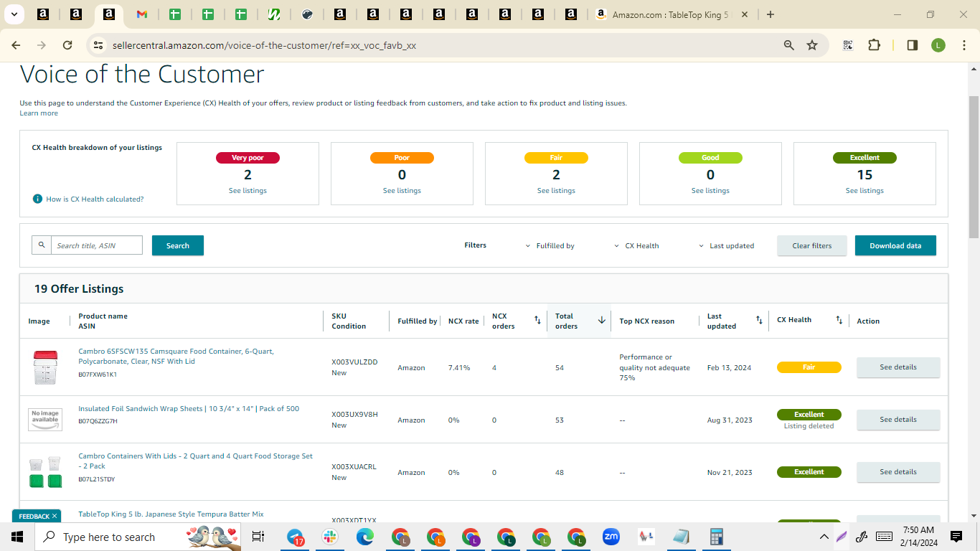Open the FEEDBACK tab
Viewport: 980px width, 551px height.
coord(34,516)
